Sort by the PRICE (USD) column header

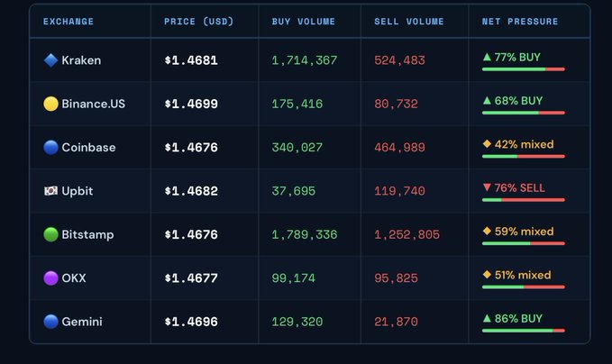(198, 22)
